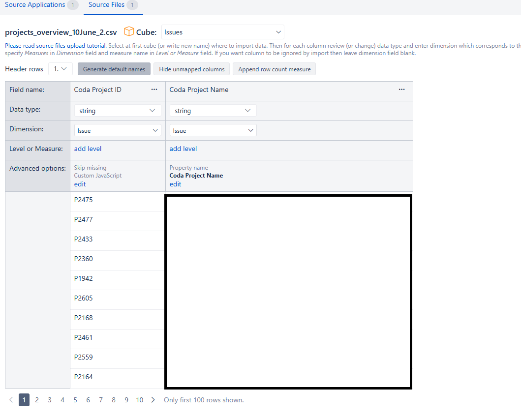Open the Cube dropdown showing Issues

tap(223, 32)
